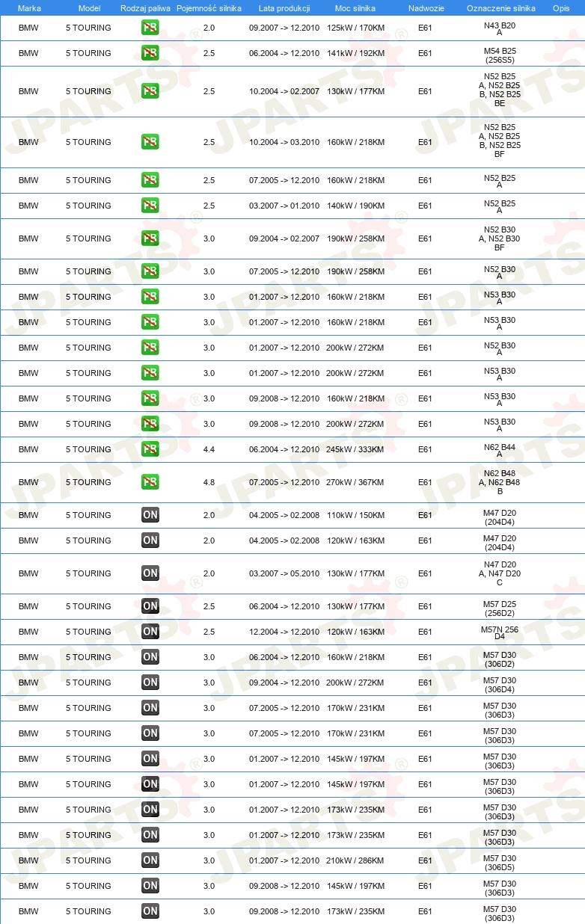Click production years 10.2004 -> 03.2010
This screenshot has height=924, width=585.
coord(284,142)
